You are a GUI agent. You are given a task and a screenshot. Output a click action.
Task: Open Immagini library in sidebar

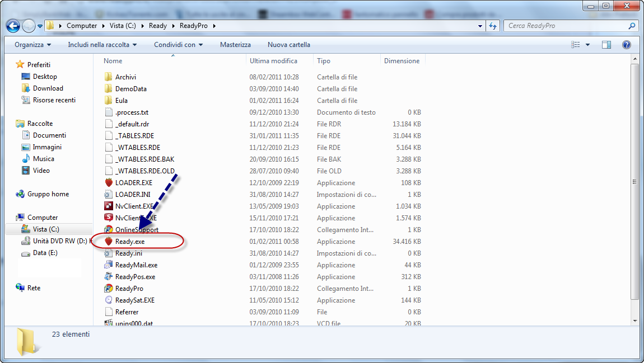click(x=47, y=147)
